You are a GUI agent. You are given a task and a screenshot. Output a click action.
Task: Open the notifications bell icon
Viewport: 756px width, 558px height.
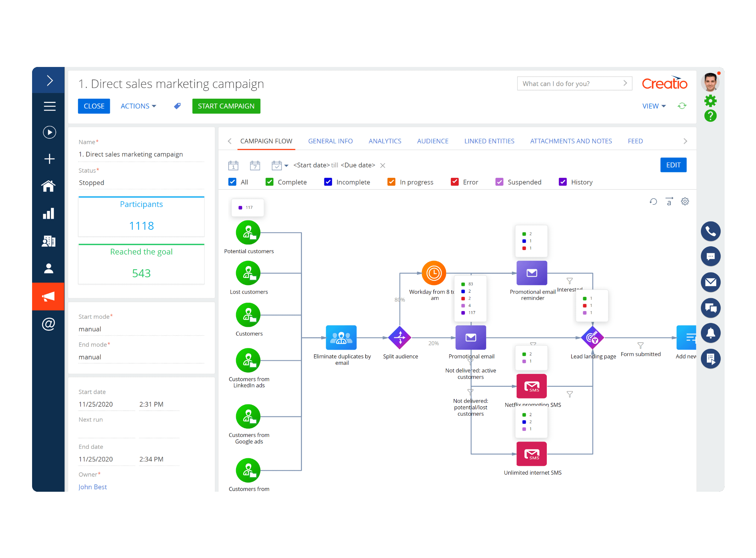tap(710, 333)
